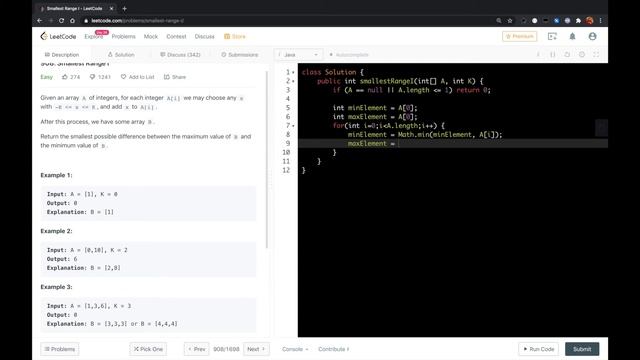Screen dimensions: 640x360
Task: Click browser home icon
Action: (x=72, y=20)
